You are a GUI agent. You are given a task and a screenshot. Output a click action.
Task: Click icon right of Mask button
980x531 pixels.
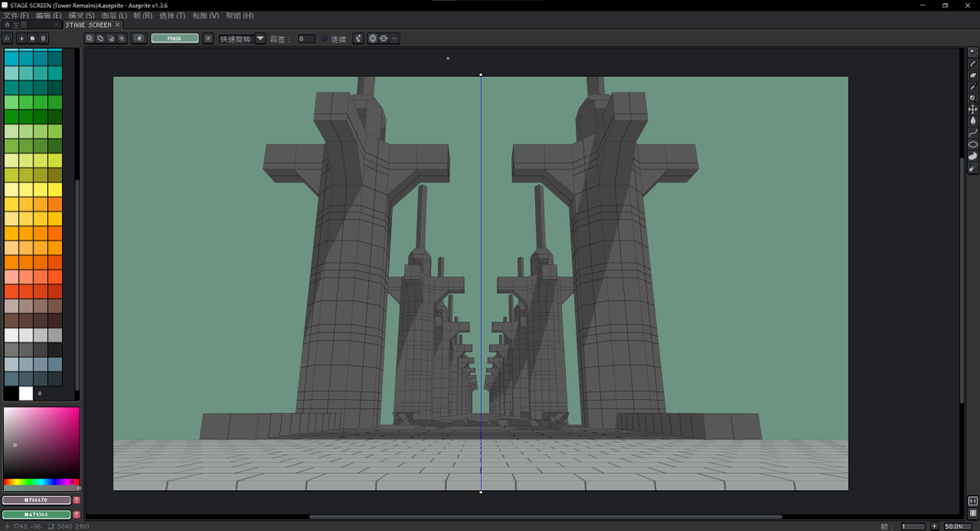pyautogui.click(x=208, y=38)
